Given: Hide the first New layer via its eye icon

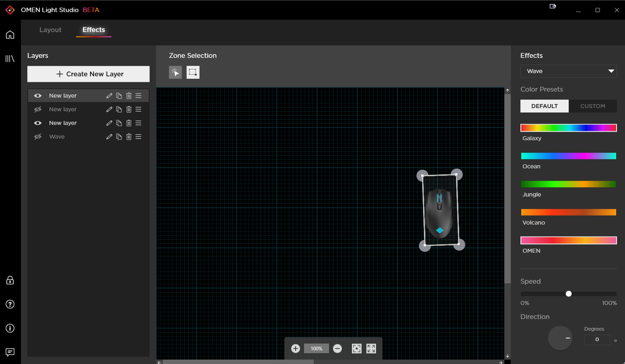Looking at the screenshot, I should [38, 96].
